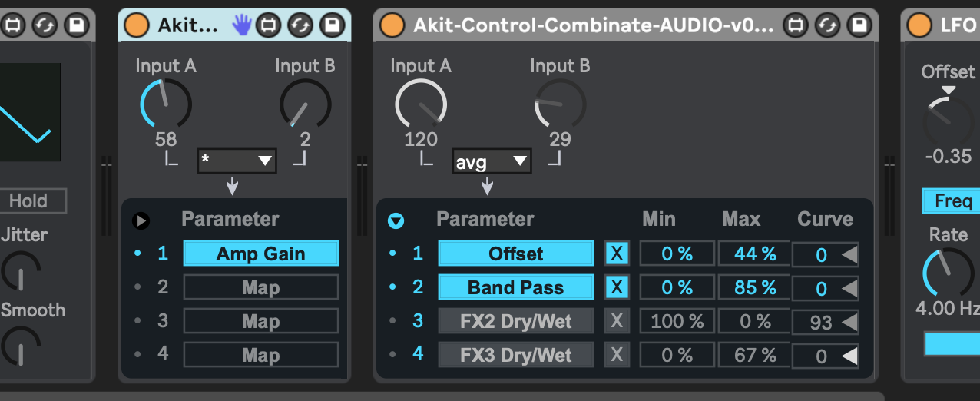Expand the left Akit device parameter panel
This screenshot has width=980, height=401.
[x=141, y=221]
